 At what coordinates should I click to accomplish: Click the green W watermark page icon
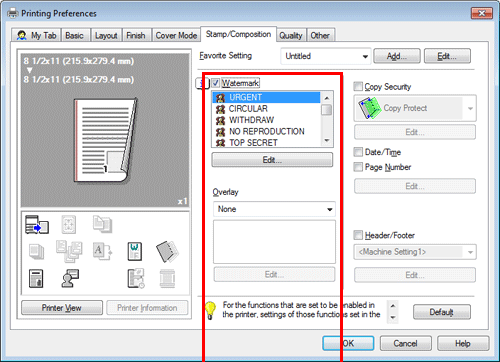pos(135,251)
